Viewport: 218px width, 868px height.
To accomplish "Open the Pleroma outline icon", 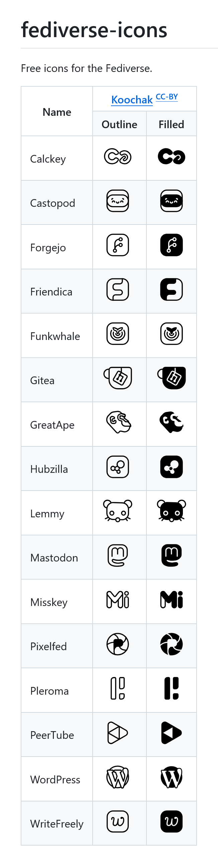I will pos(118,688).
